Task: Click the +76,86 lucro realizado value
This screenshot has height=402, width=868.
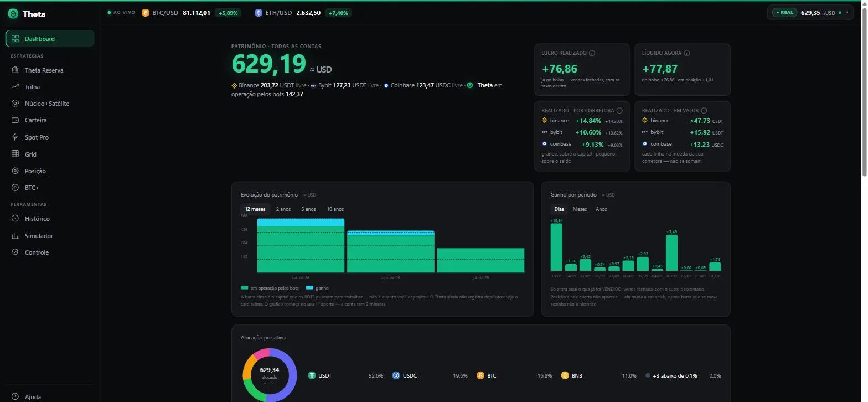Action: (560, 69)
